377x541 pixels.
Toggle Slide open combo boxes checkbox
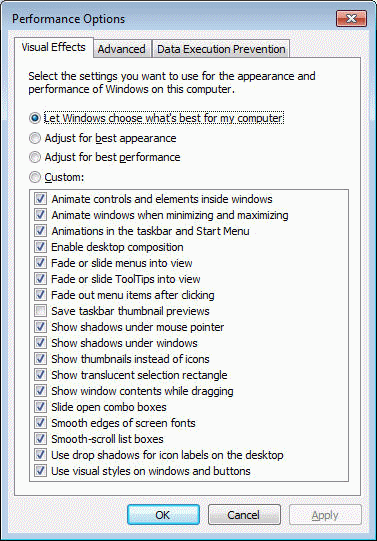pos(40,407)
